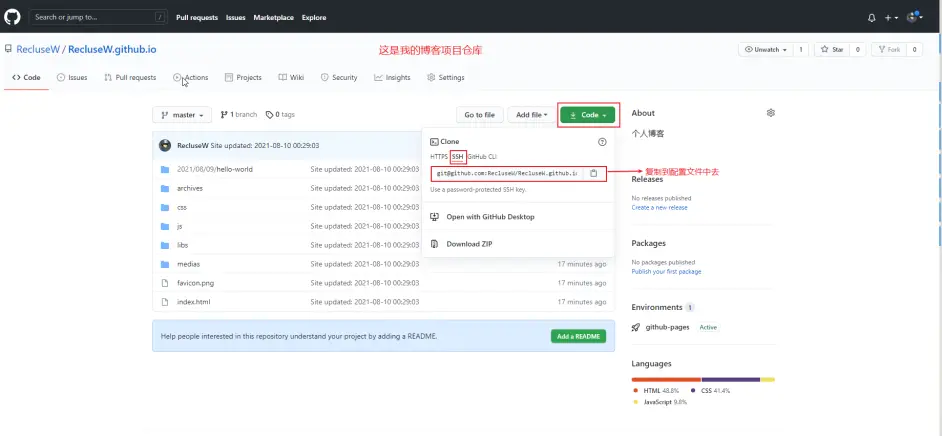942x436 pixels.
Task: Click the css folder icon
Action: (x=165, y=207)
